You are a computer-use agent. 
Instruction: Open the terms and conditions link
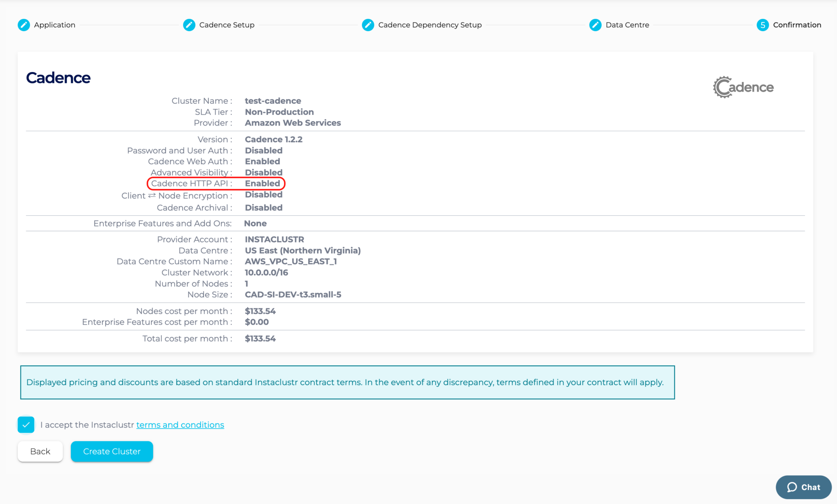click(x=180, y=425)
